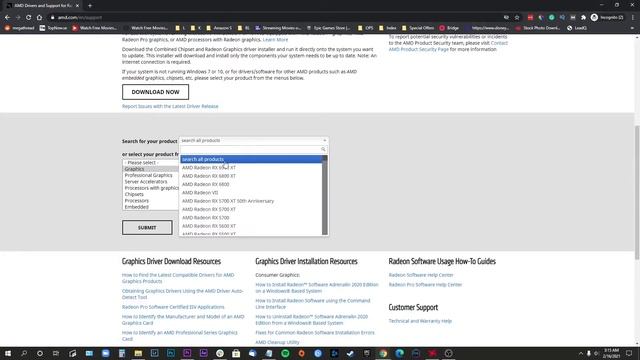The width and height of the screenshot is (640, 360).
Task: Choose AMD Radeon RX 5700 from list
Action: (x=205, y=218)
